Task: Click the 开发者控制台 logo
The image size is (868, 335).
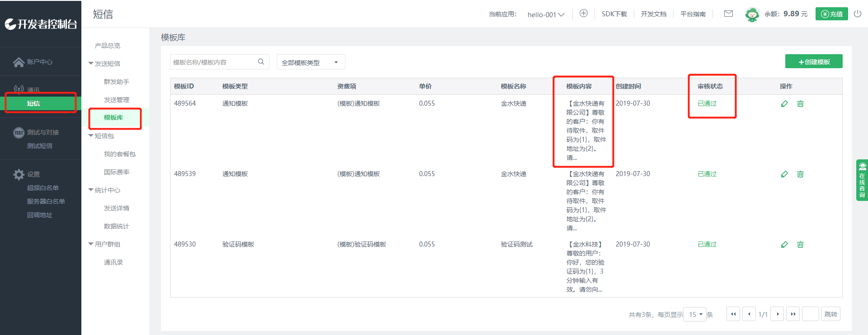Action: [41, 24]
